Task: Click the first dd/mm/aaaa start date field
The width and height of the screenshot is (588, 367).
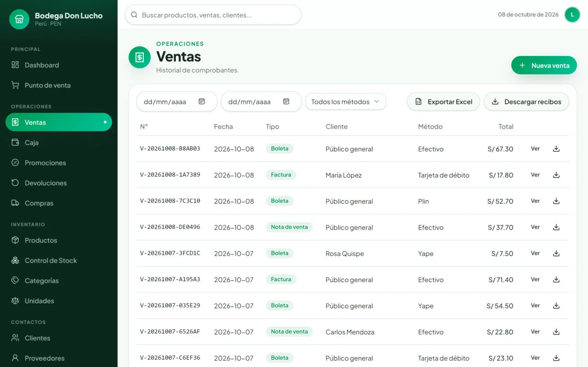Action: (177, 102)
